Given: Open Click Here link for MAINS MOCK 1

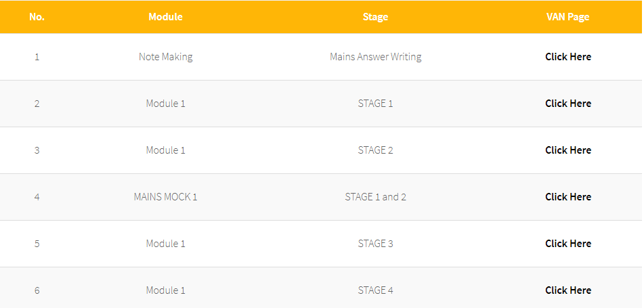Looking at the screenshot, I should [568, 197].
